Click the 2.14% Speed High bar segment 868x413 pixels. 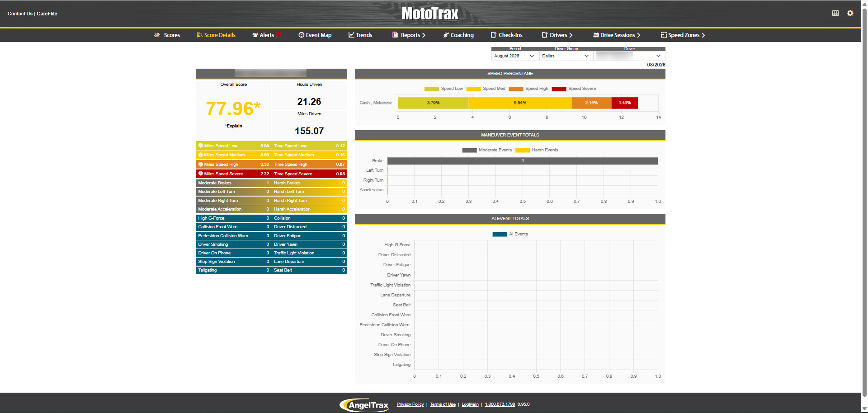pyautogui.click(x=591, y=103)
